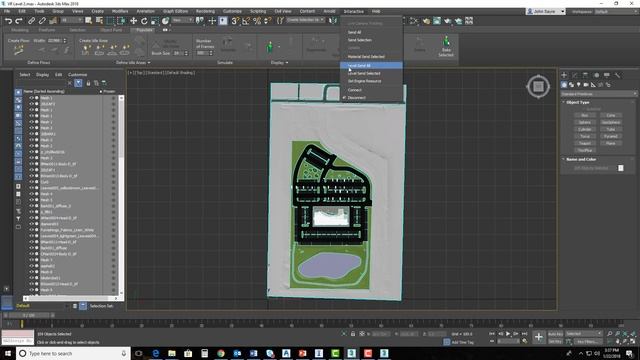
Task: Toggle Auto Key mode
Action: pos(555,334)
